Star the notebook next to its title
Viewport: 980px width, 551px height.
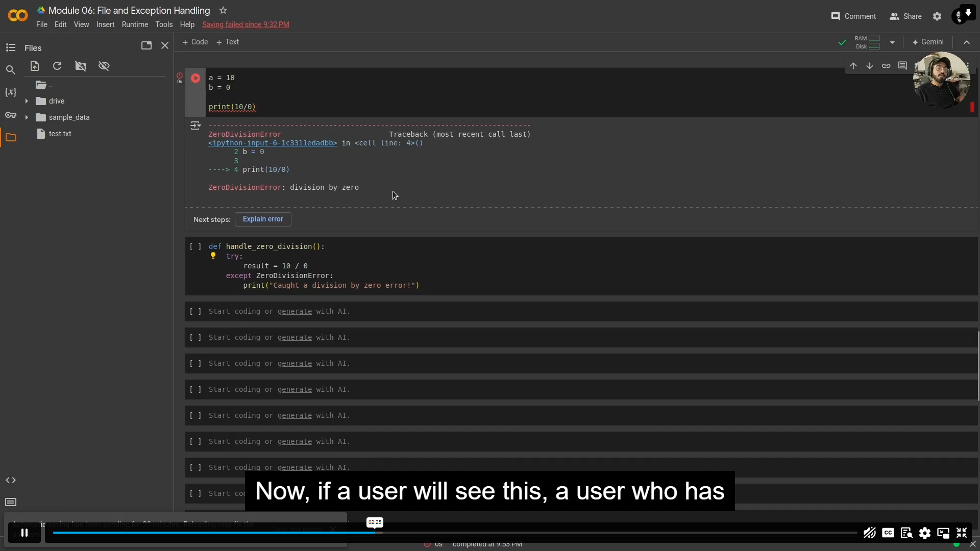[x=224, y=10]
